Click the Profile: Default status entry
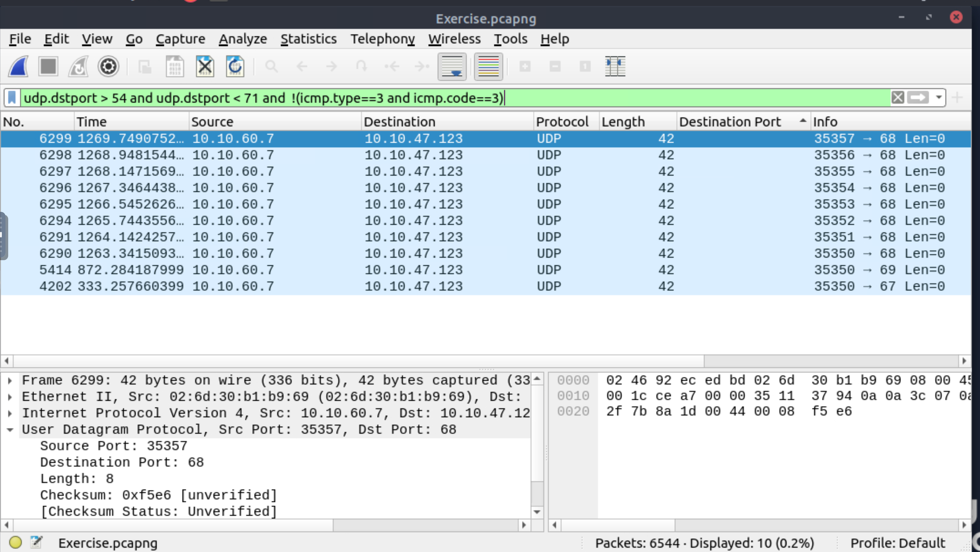 [x=898, y=543]
